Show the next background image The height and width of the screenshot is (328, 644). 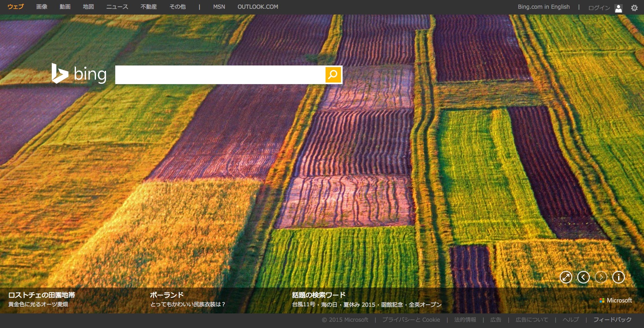point(601,277)
